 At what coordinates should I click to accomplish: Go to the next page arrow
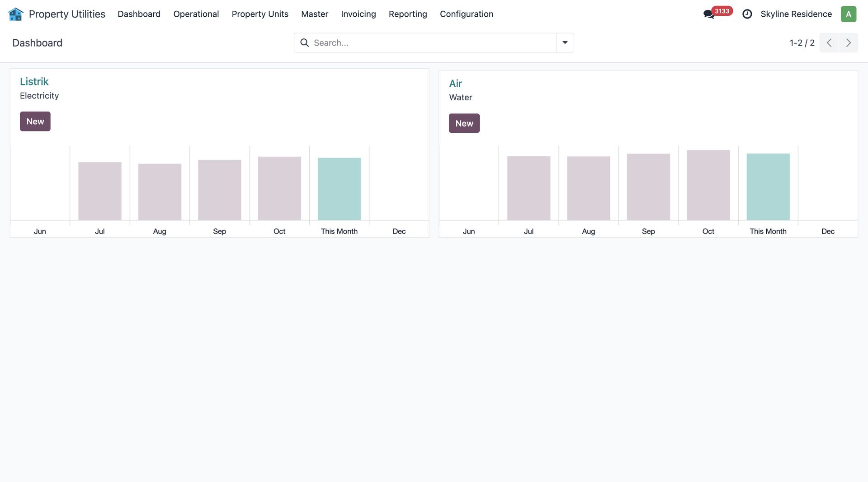pyautogui.click(x=848, y=43)
